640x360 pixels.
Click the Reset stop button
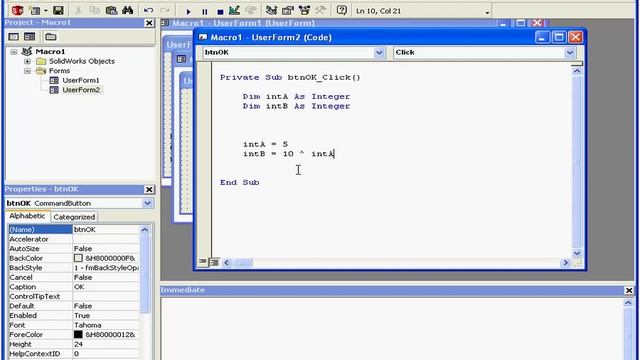[x=220, y=11]
